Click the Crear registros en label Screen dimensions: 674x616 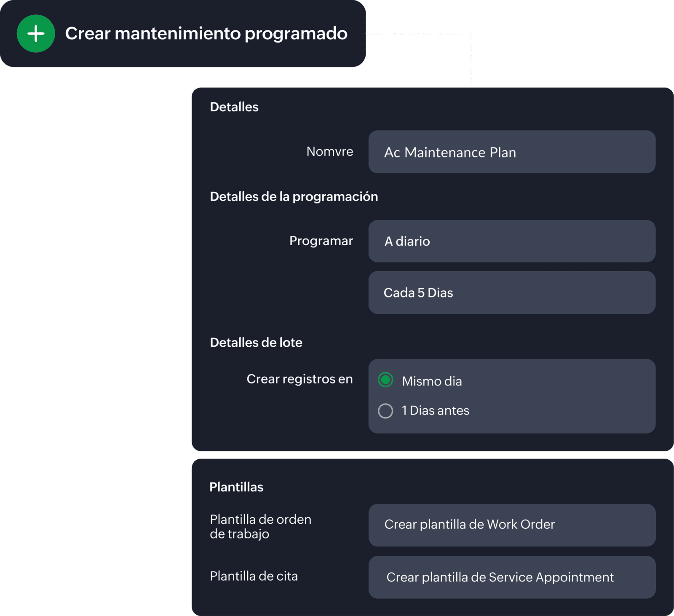click(x=300, y=379)
